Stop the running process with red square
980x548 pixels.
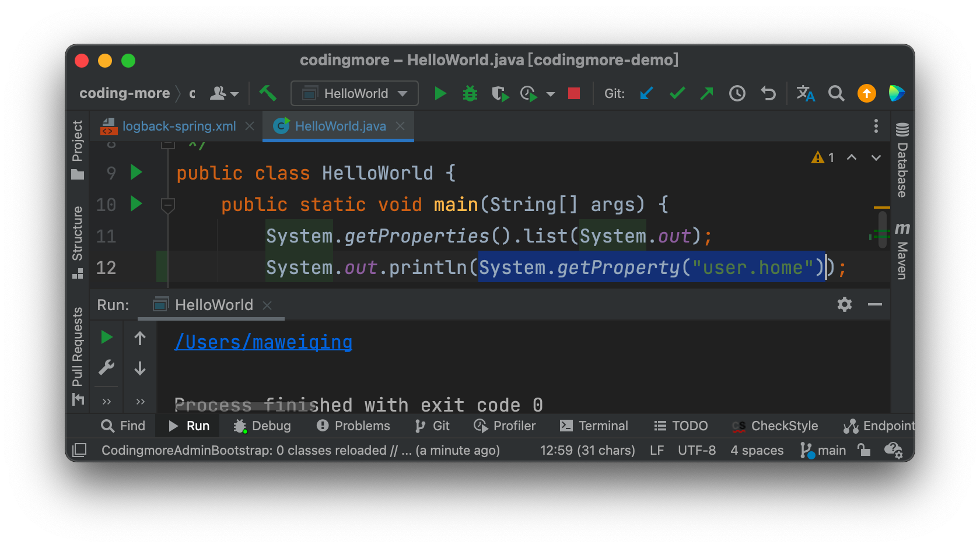click(x=574, y=93)
